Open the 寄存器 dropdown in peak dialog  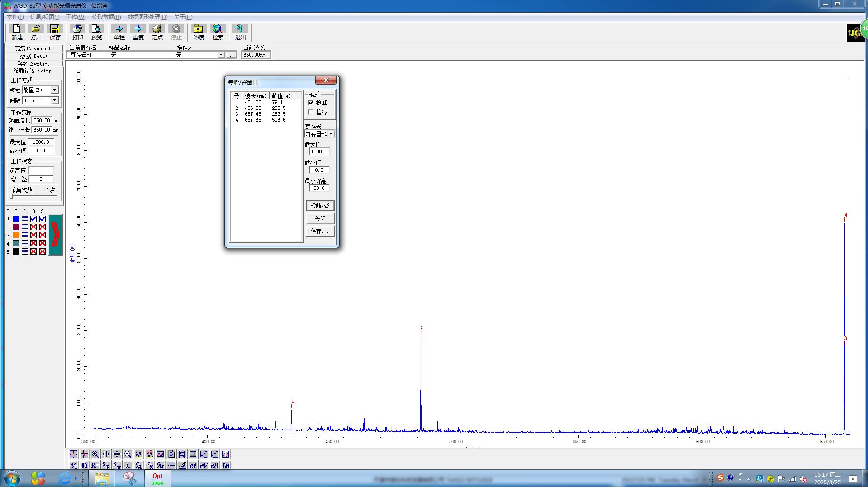pos(331,134)
